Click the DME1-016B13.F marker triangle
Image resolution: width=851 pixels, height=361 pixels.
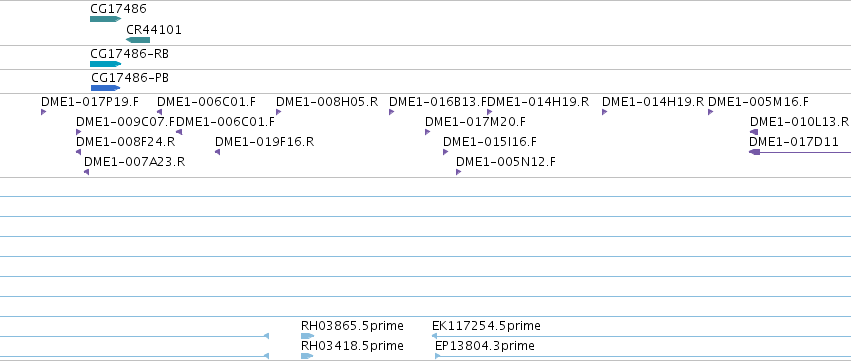tap(391, 112)
